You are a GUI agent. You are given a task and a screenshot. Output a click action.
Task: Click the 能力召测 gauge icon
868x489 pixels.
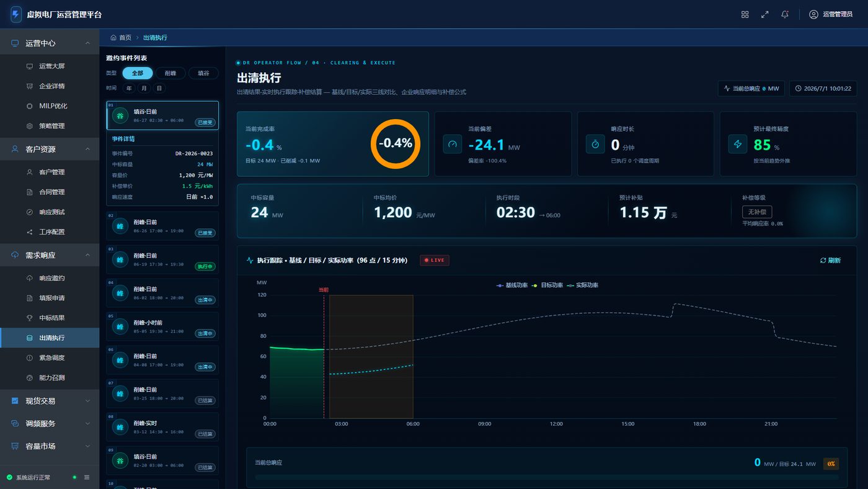(29, 377)
